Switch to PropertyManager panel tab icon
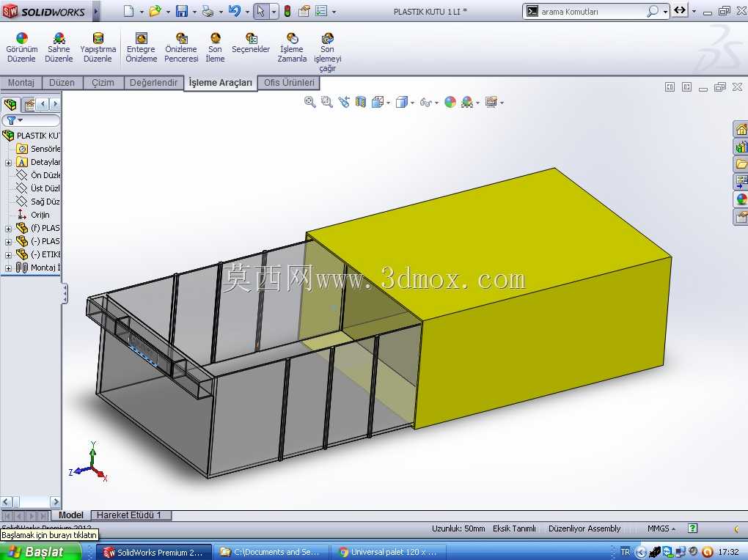The height and width of the screenshot is (560, 748). 29,104
